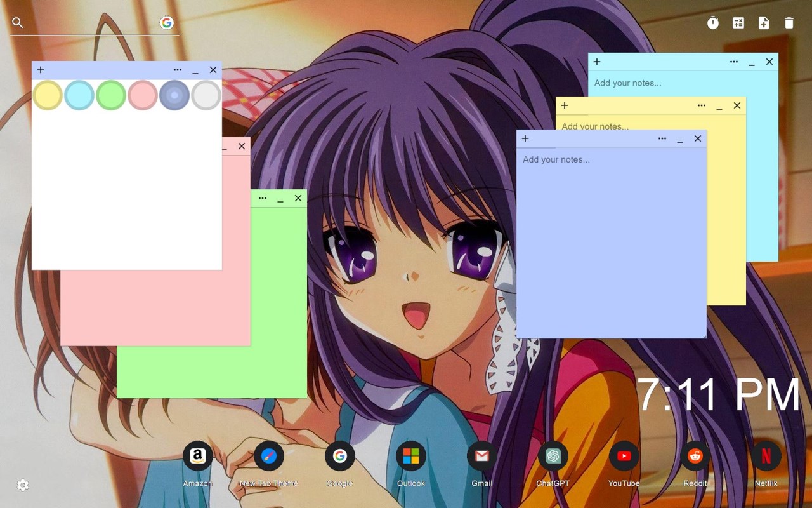The width and height of the screenshot is (812, 508).
Task: Open the periwinkle note's three-dot menu
Action: [x=662, y=138]
